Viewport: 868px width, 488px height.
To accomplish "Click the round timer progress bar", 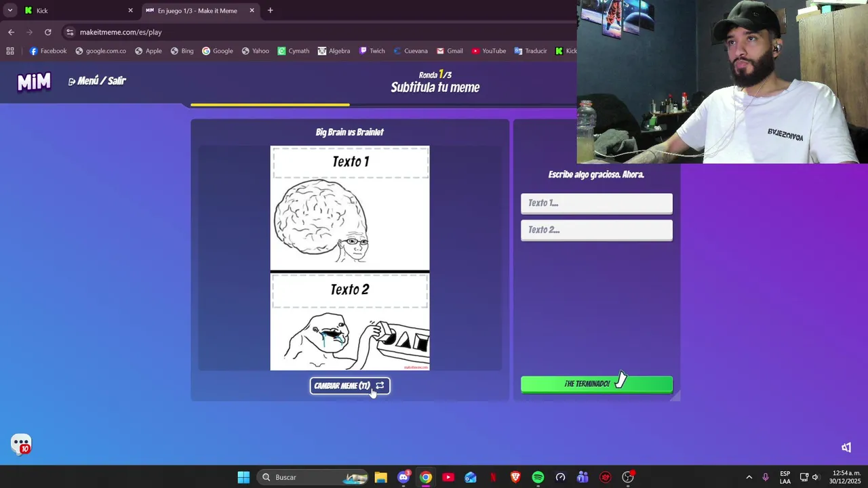I will point(383,104).
